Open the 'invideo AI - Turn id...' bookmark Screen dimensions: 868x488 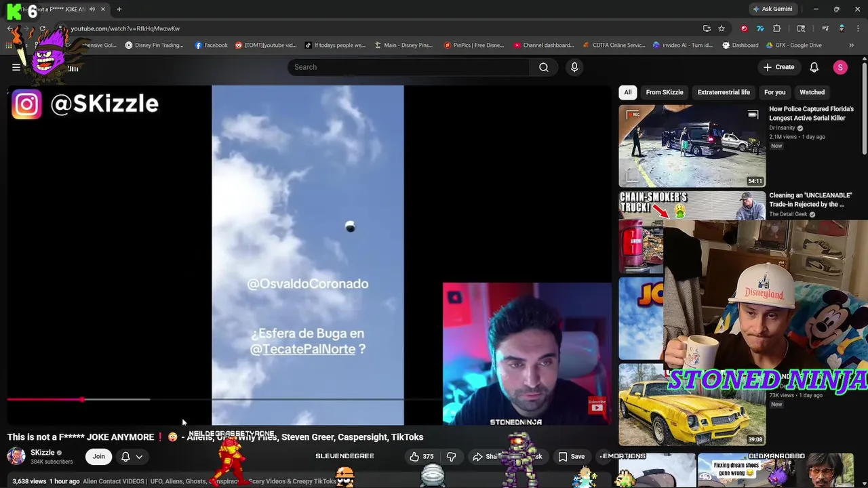click(x=683, y=45)
